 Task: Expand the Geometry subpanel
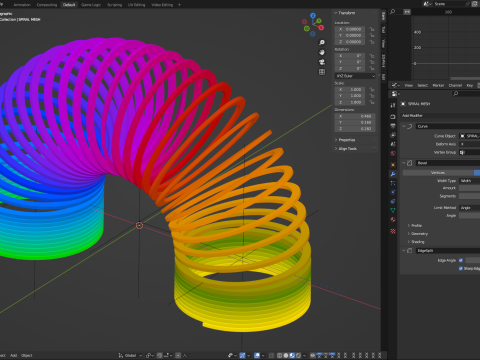point(409,234)
